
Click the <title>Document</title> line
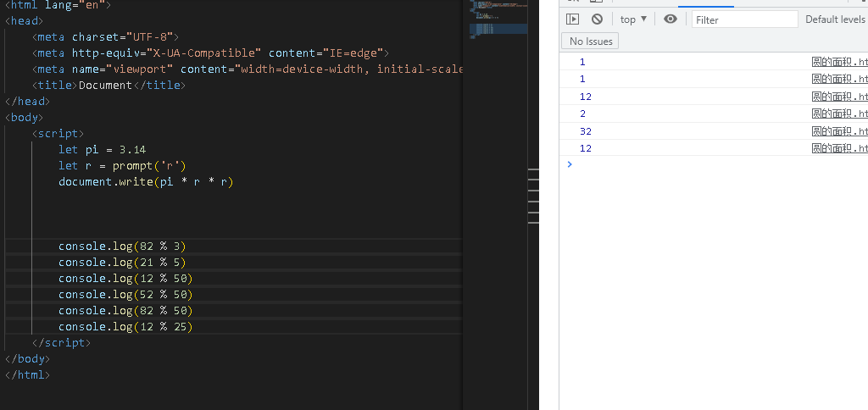pos(109,86)
